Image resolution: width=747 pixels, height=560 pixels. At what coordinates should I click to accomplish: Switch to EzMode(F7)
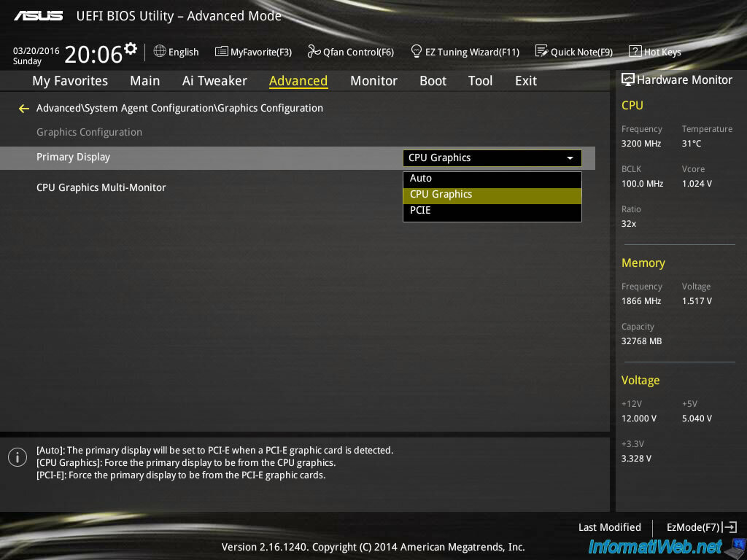[x=701, y=527]
